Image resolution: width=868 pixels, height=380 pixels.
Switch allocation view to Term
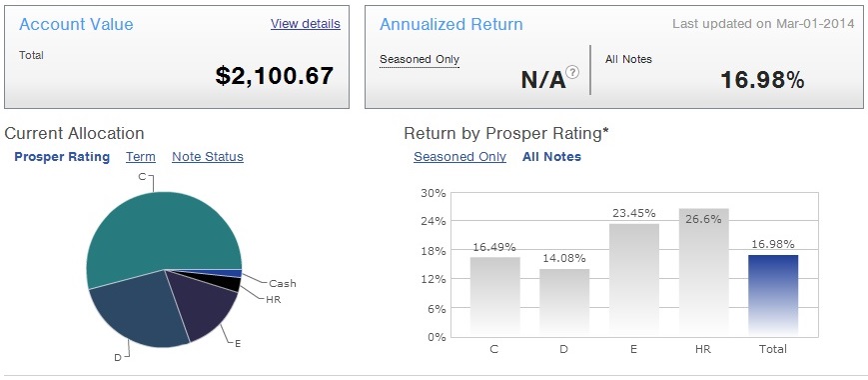pyautogui.click(x=141, y=157)
